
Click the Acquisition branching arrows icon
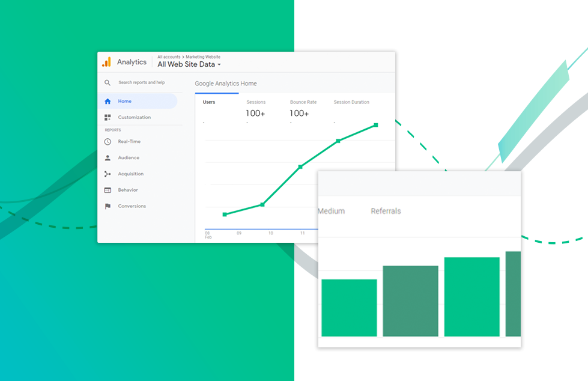pos(108,174)
